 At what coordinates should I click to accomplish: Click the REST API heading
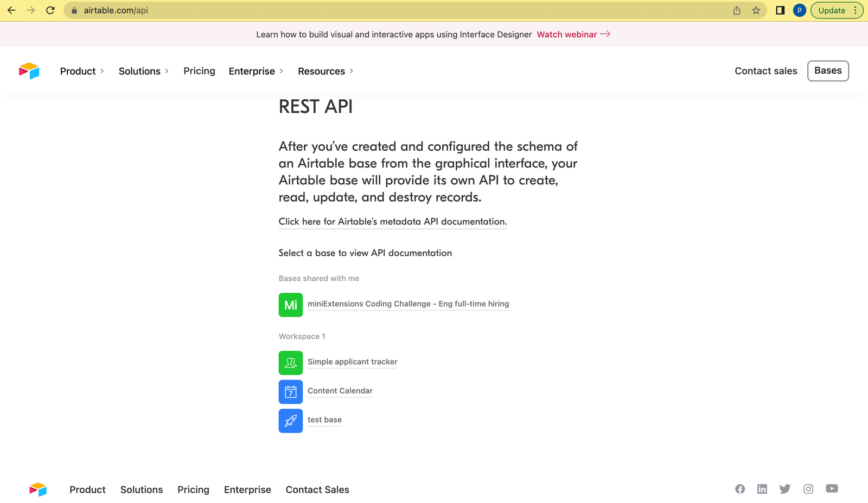click(x=316, y=107)
